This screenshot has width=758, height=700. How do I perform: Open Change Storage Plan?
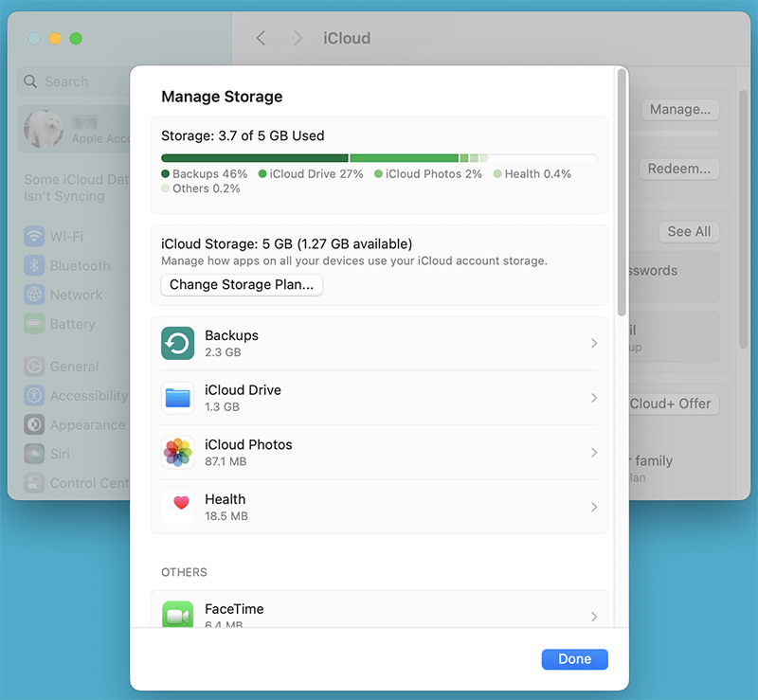click(x=241, y=284)
